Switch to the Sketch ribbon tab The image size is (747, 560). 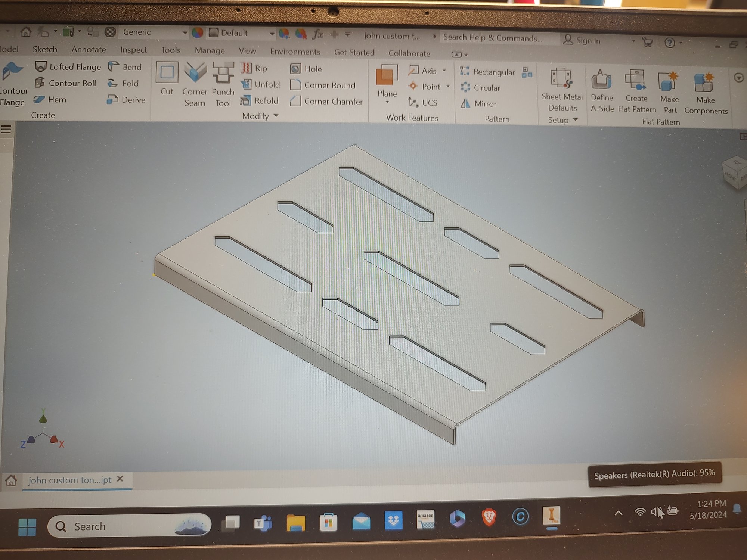(x=45, y=49)
